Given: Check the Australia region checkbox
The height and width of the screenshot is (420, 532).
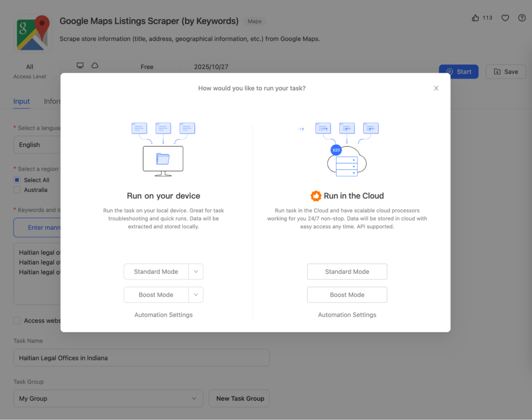Looking at the screenshot, I should 16,190.
